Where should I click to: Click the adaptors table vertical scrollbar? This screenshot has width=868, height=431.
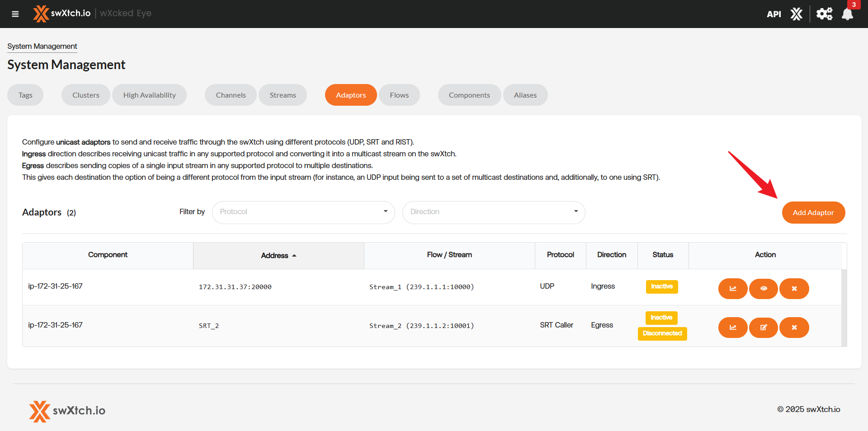844,307
